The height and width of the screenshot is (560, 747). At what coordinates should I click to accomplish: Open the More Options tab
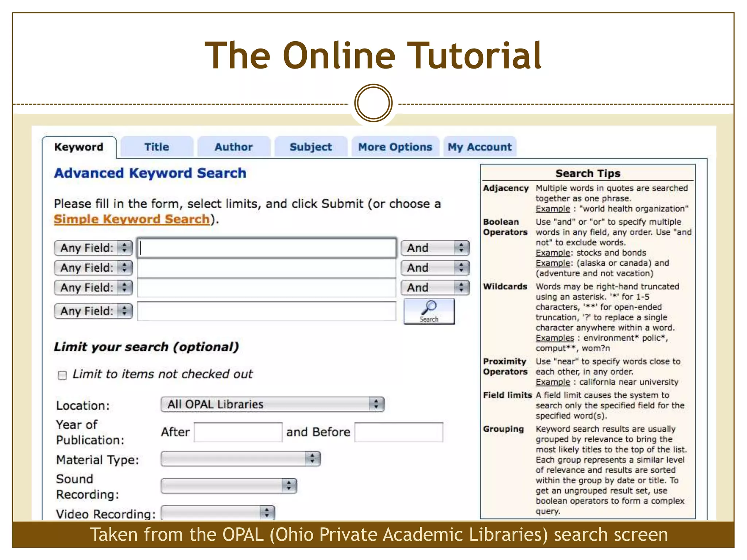point(395,147)
